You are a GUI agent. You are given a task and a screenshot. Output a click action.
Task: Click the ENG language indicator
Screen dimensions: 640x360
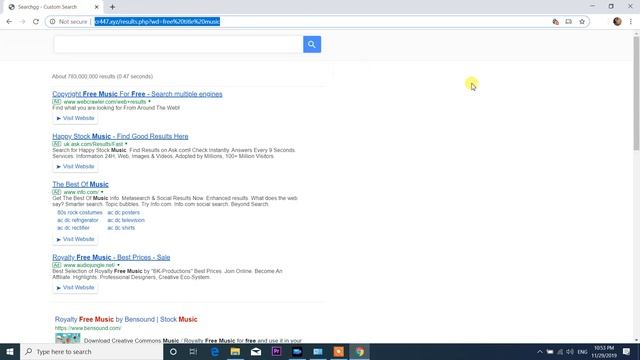click(x=582, y=352)
